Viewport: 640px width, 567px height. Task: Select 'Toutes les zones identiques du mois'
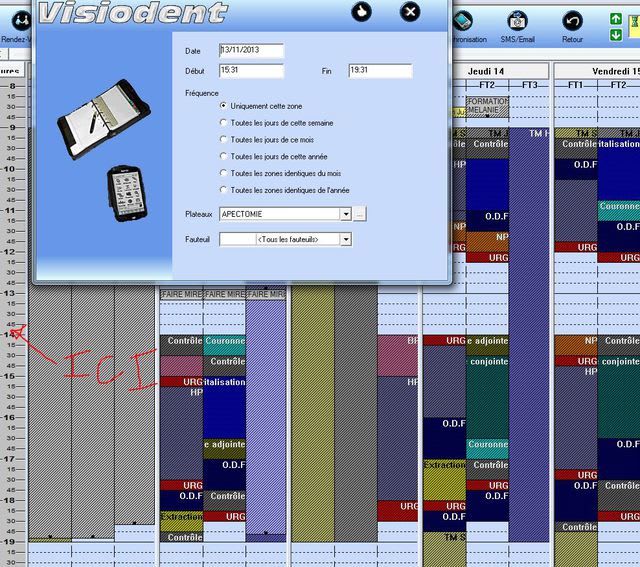click(x=223, y=172)
